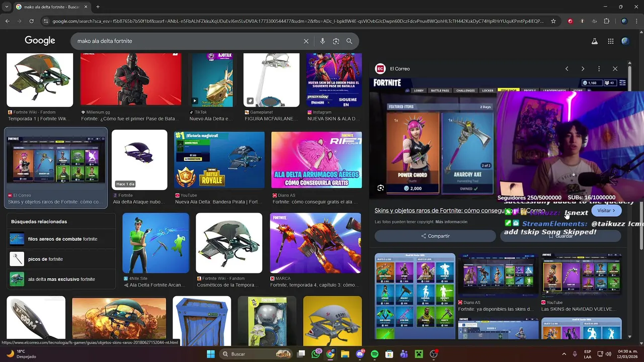Select related search filos aereos de combate
Image resolution: width=644 pixels, height=362 pixels.
tap(61, 239)
